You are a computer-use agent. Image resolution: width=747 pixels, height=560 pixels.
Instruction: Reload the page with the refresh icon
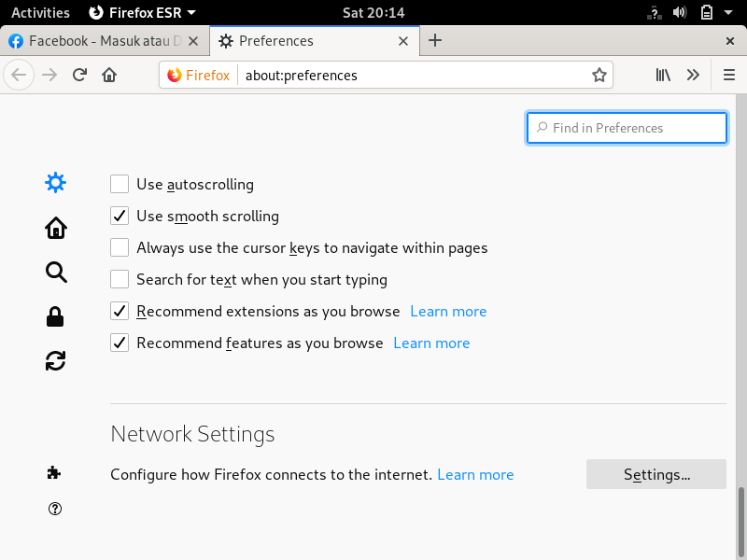(x=79, y=75)
